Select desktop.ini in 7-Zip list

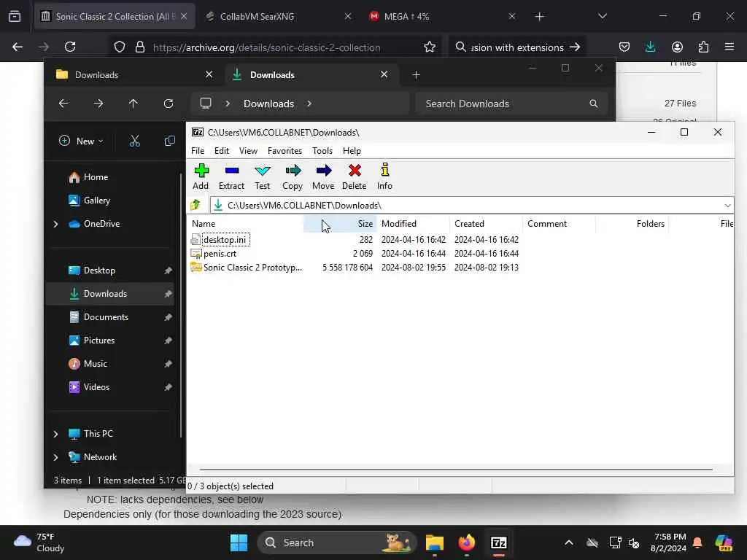coord(225,239)
